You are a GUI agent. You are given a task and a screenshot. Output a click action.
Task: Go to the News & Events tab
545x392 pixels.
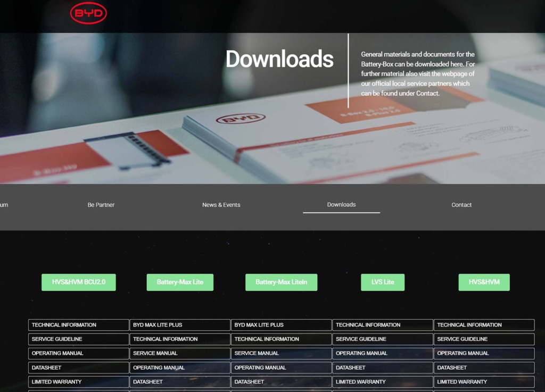pos(221,205)
